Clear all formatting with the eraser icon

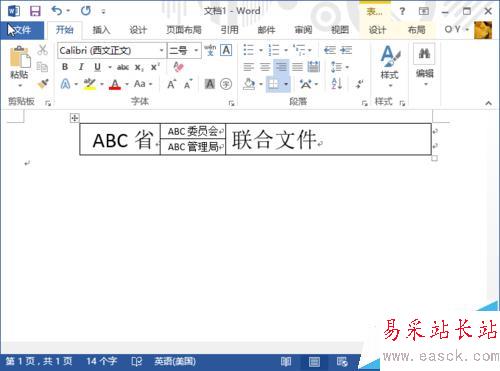pos(178,67)
